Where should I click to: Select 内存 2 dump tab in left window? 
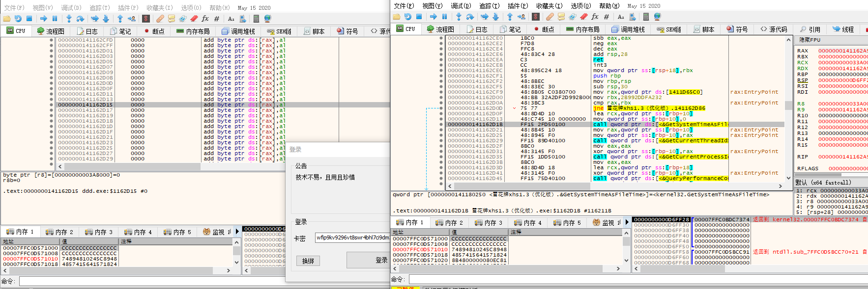click(59, 232)
